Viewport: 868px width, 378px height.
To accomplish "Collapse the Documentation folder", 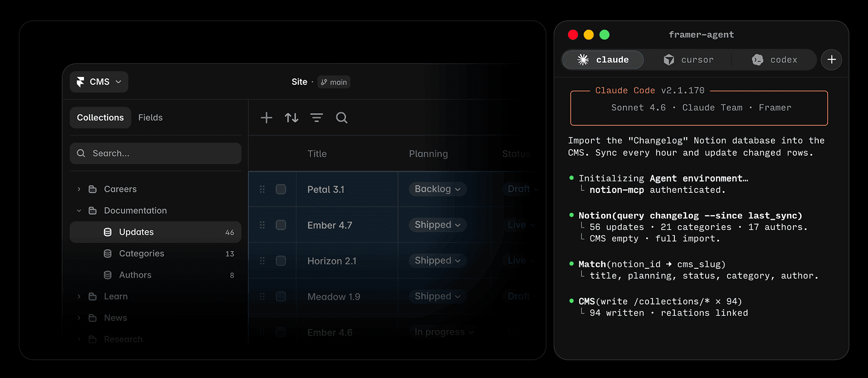I will [79, 210].
